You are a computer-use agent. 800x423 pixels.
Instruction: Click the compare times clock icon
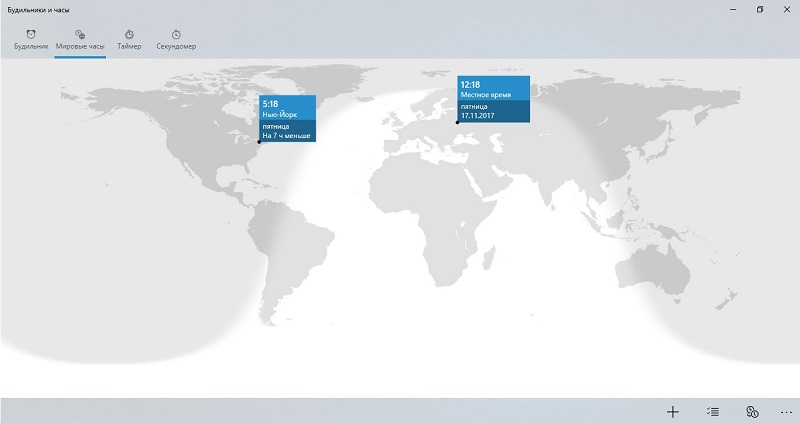point(752,411)
